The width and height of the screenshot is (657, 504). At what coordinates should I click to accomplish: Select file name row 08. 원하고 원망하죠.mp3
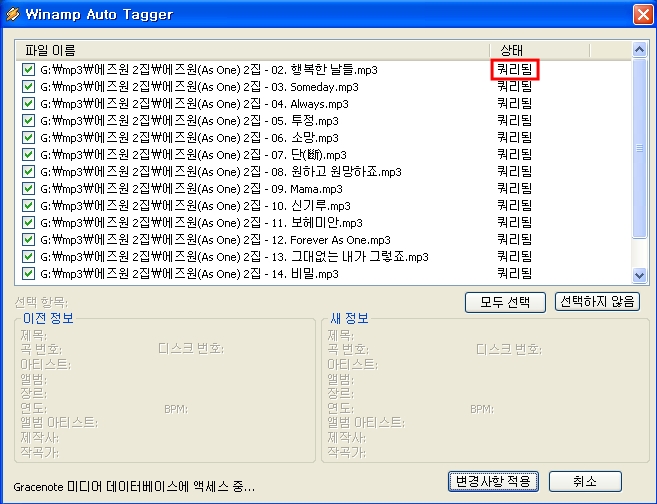221,171
